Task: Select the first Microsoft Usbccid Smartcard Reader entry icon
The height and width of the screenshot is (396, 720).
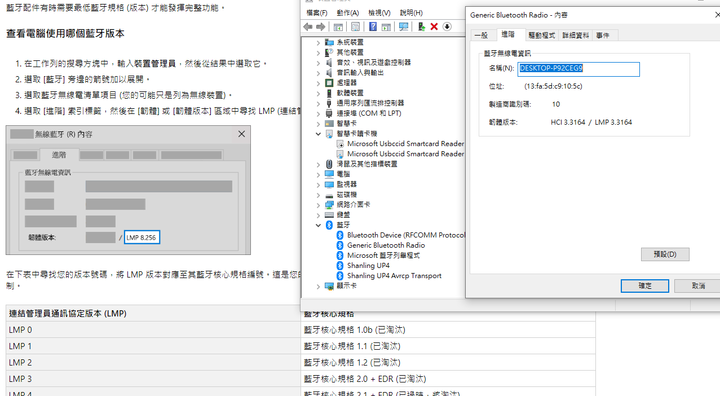Action: tap(340, 144)
